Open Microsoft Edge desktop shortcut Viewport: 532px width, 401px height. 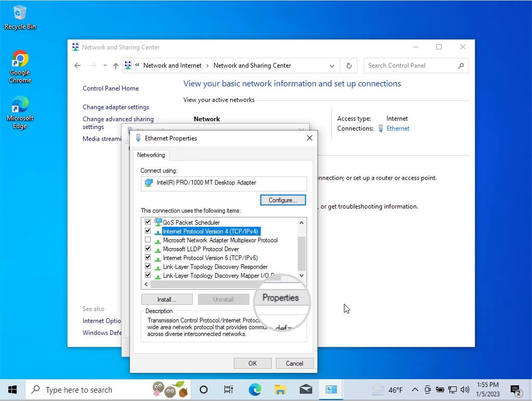(x=20, y=113)
